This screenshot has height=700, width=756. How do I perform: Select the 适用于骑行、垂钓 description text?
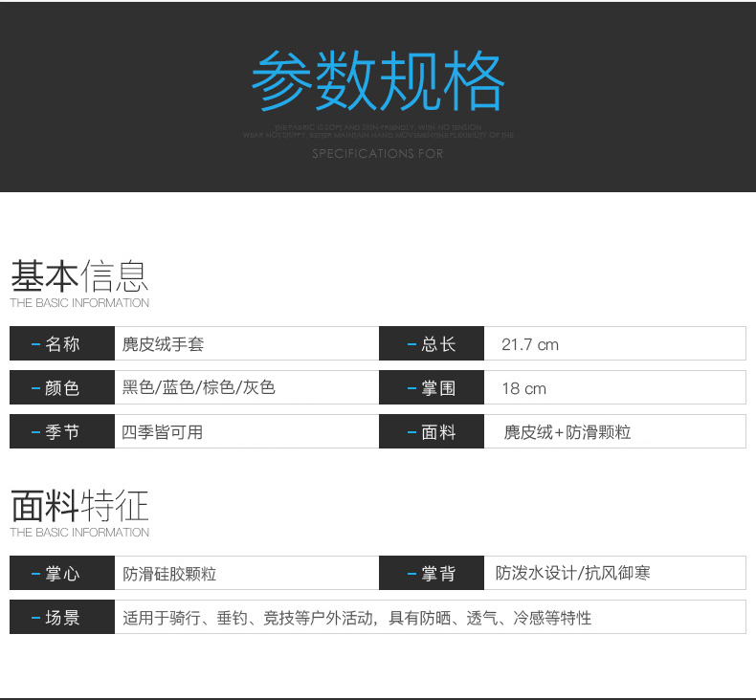coord(357,618)
